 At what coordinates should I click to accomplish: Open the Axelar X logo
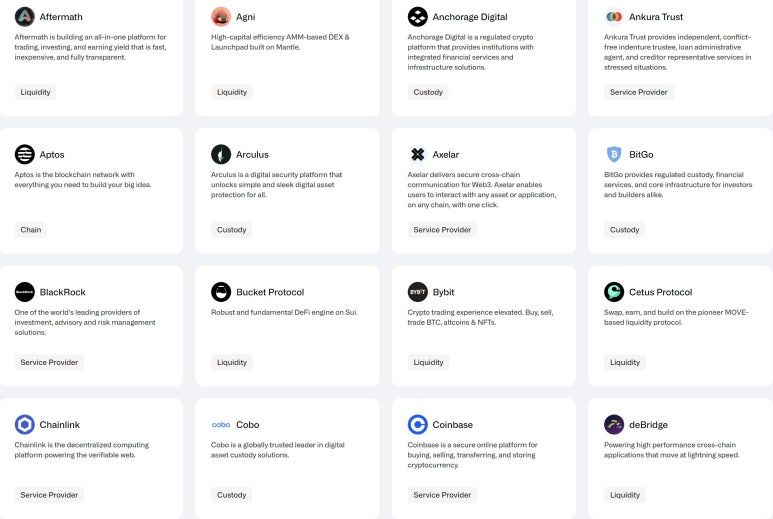click(x=418, y=154)
